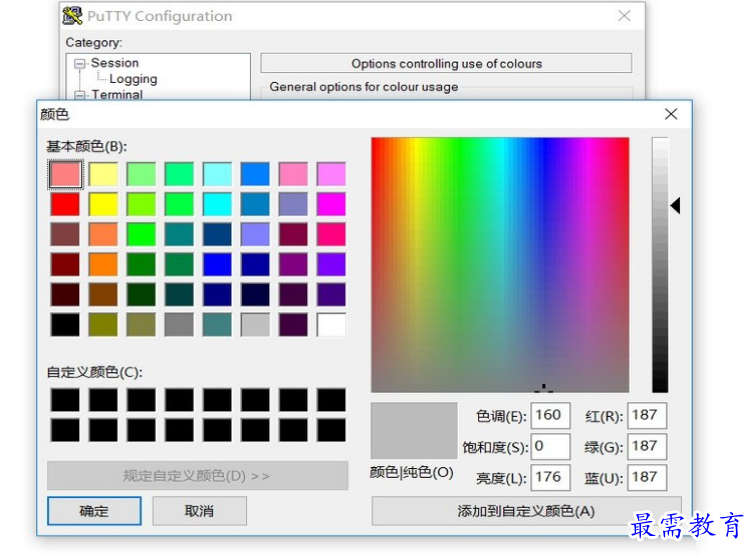The height and width of the screenshot is (557, 752).
Task: Select the light silver basic swatch
Action: tap(255, 325)
